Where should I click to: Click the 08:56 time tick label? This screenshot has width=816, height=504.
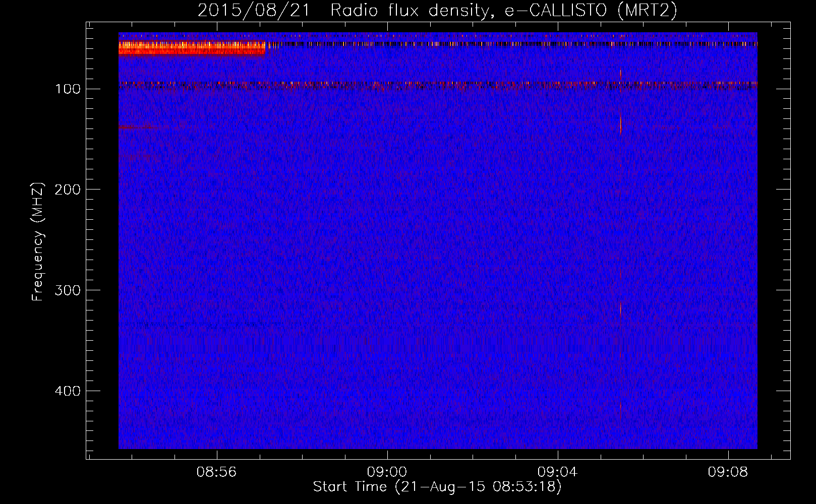pos(216,472)
